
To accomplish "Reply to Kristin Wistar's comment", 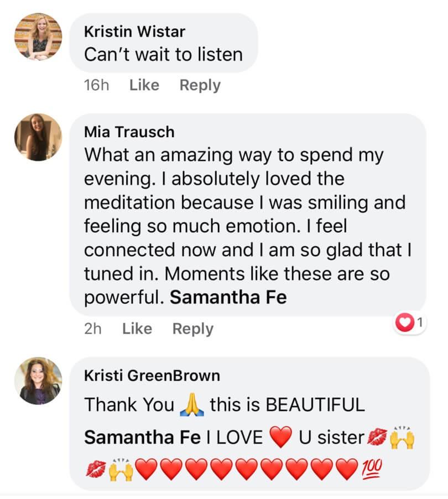I will coord(200,85).
